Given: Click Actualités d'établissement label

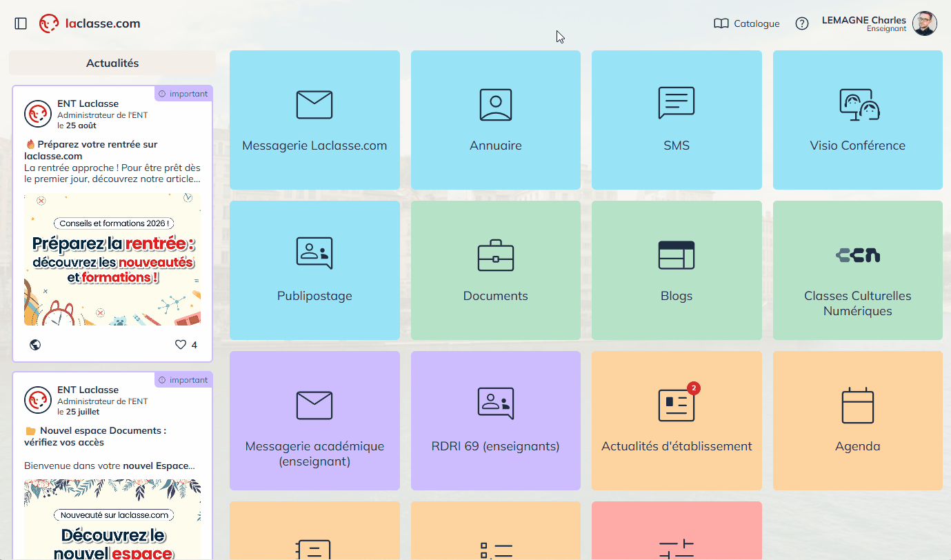Looking at the screenshot, I should (677, 446).
